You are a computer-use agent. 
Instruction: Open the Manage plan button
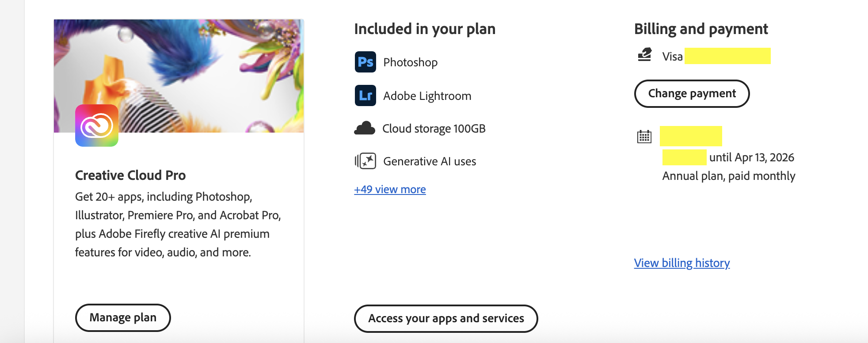[x=123, y=317]
